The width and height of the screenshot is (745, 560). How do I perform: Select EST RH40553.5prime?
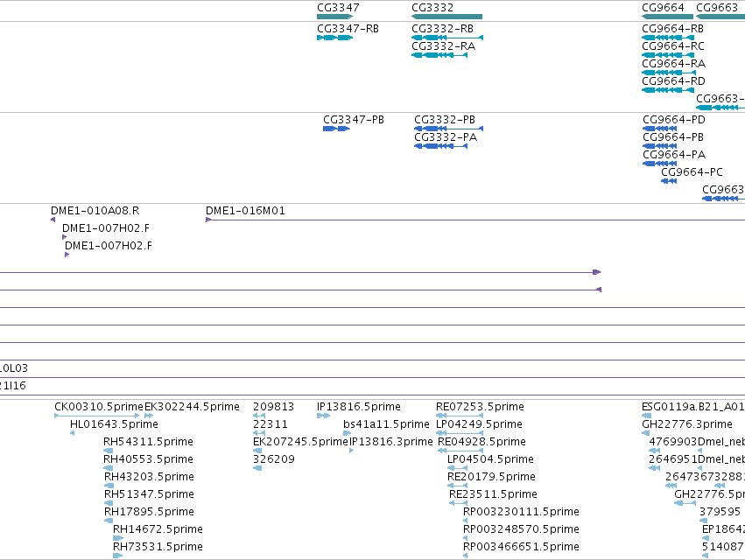point(148,459)
